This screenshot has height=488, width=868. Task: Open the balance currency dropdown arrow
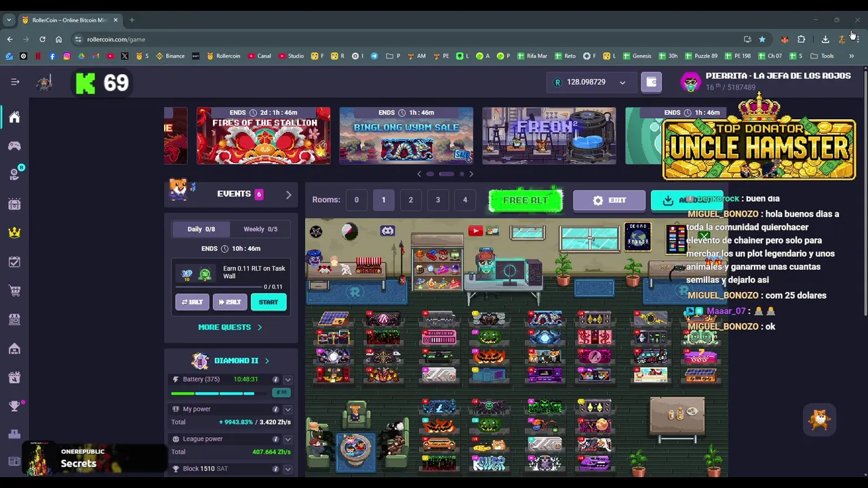[622, 83]
